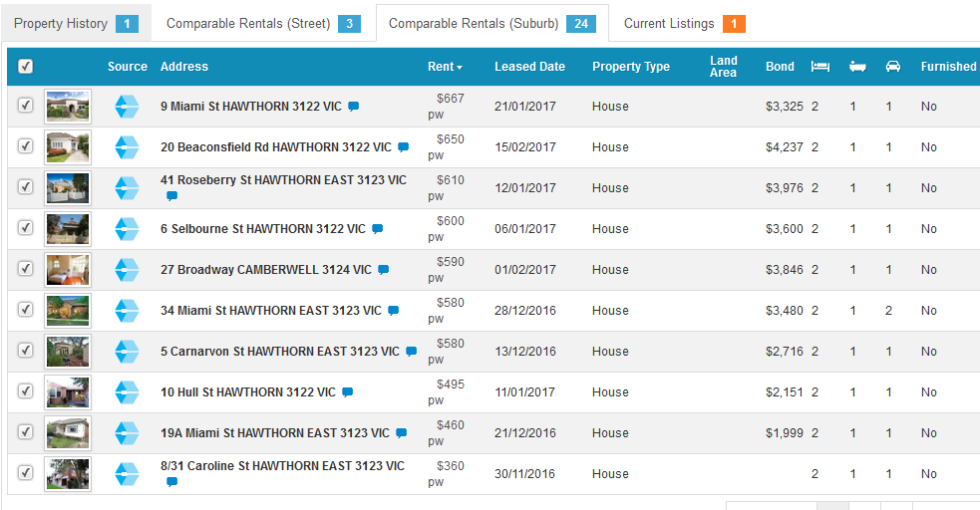Click comment bubble next to 9 Miami St
Image resolution: width=980 pixels, height=510 pixels.
(354, 107)
